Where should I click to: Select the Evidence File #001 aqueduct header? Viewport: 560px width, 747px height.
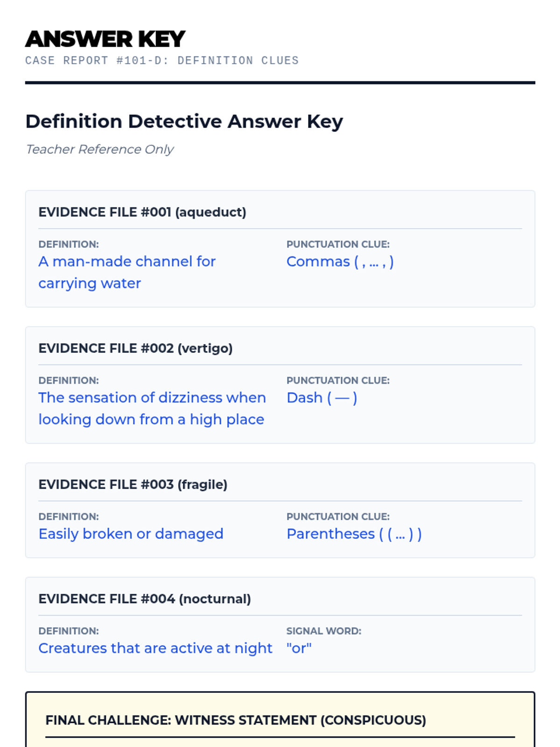(142, 212)
